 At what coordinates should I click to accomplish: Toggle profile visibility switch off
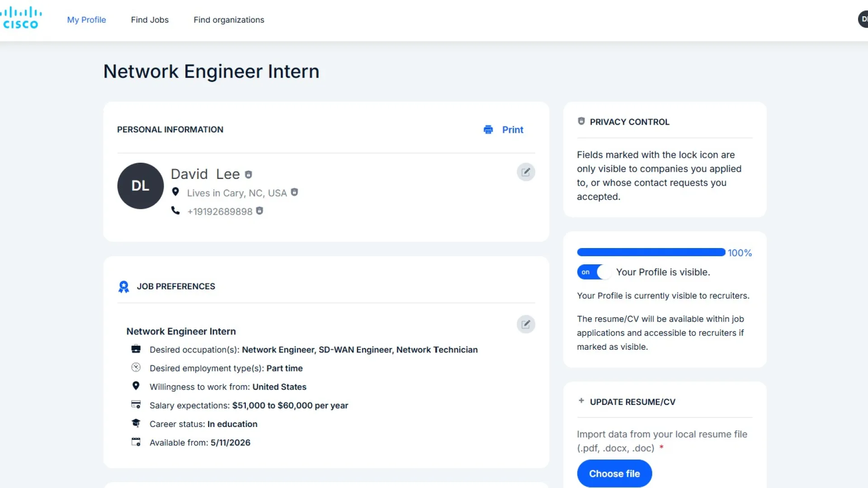594,272
